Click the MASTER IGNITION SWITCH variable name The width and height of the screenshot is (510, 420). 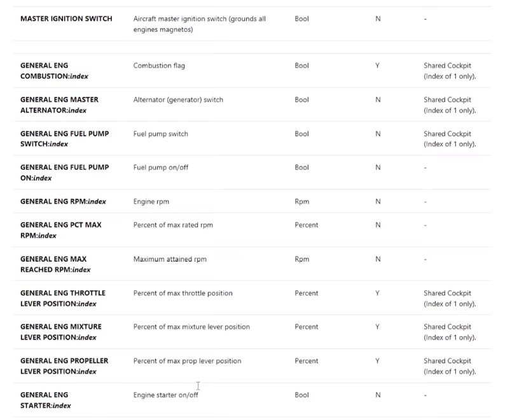click(66, 19)
